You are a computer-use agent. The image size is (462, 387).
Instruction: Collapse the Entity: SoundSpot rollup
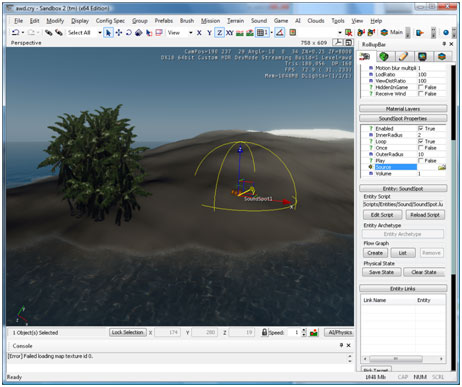coord(403,188)
